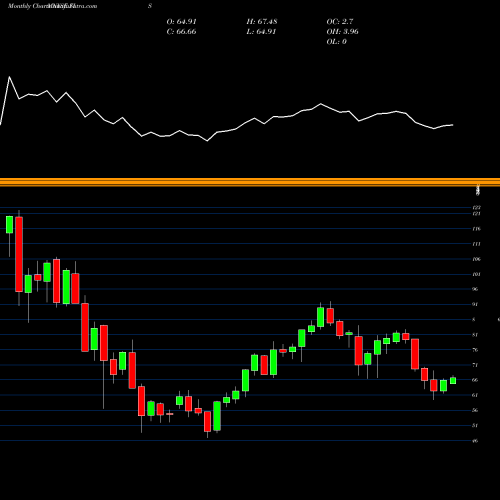Click the 76 price axis label
The width and height of the screenshot is (500, 500).
click(x=475, y=350)
